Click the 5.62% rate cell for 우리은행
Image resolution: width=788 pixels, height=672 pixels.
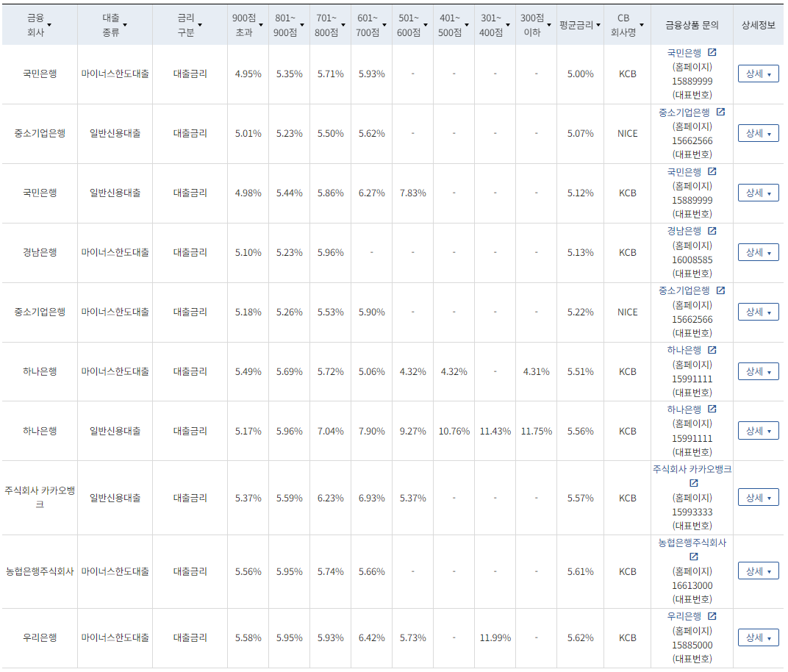pyautogui.click(x=580, y=638)
